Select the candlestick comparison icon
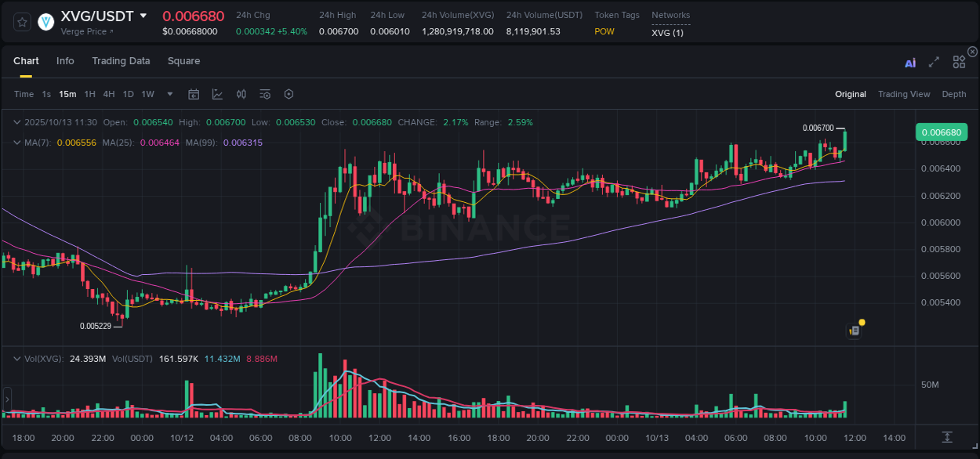 click(241, 93)
